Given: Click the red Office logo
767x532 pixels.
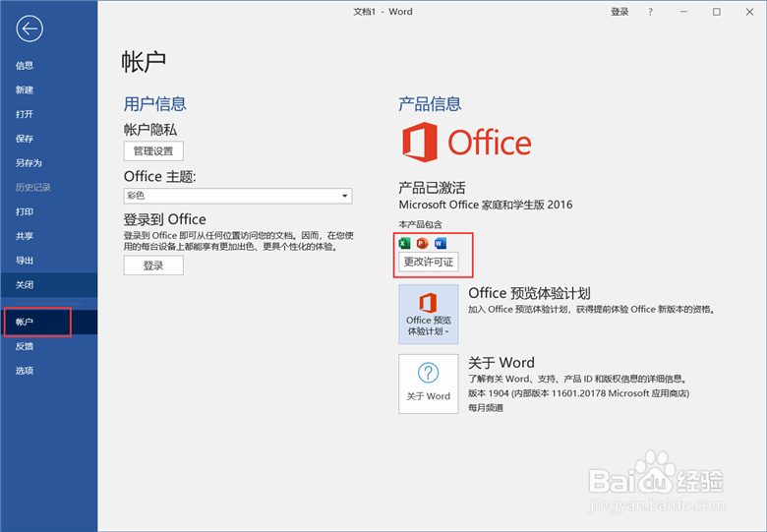Looking at the screenshot, I should [x=467, y=143].
